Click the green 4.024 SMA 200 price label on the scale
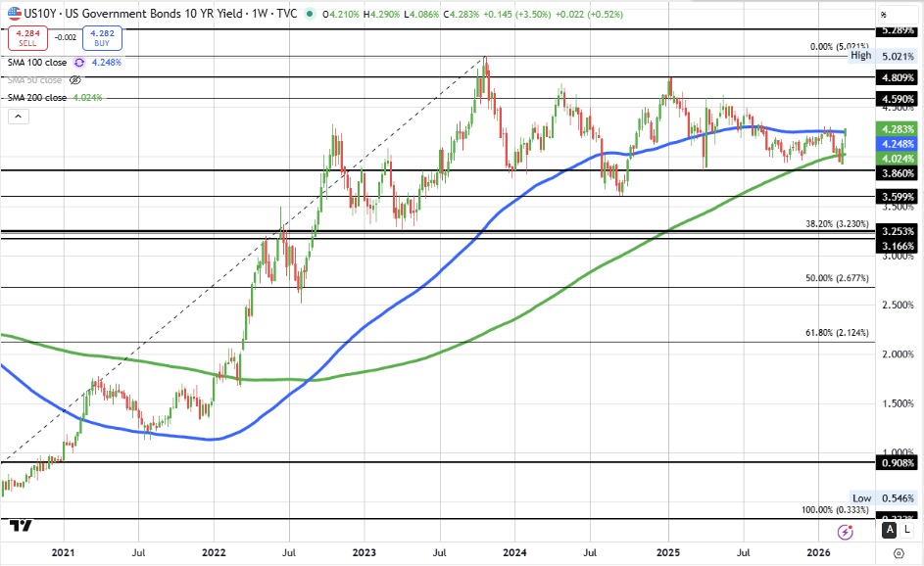 pyautogui.click(x=897, y=159)
